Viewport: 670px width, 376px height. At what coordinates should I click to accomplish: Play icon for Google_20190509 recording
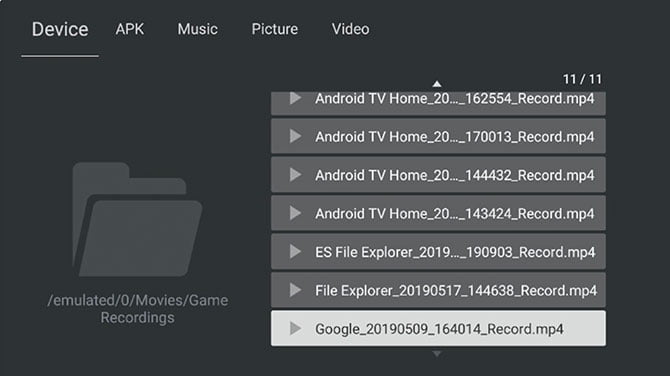click(295, 329)
